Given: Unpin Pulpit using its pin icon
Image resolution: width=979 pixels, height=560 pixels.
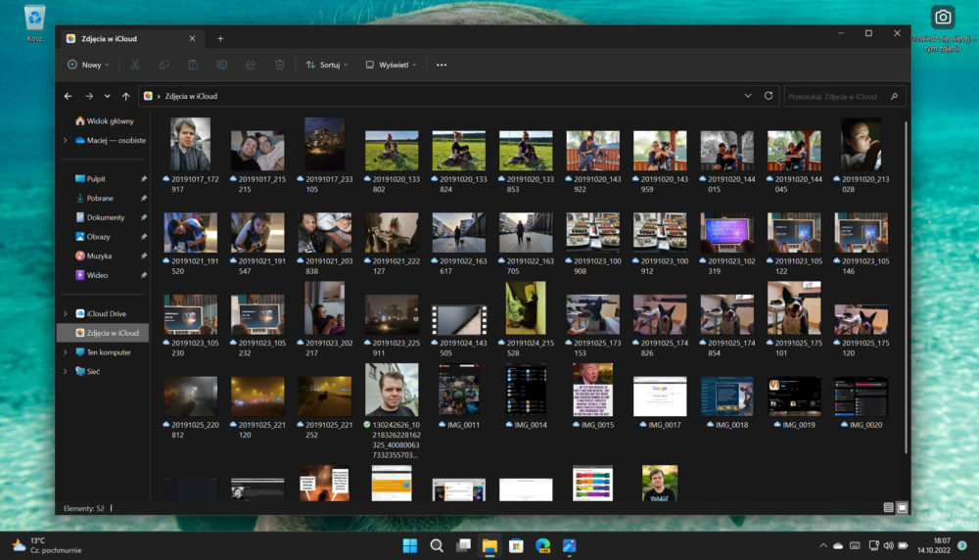Looking at the screenshot, I should 144,179.
